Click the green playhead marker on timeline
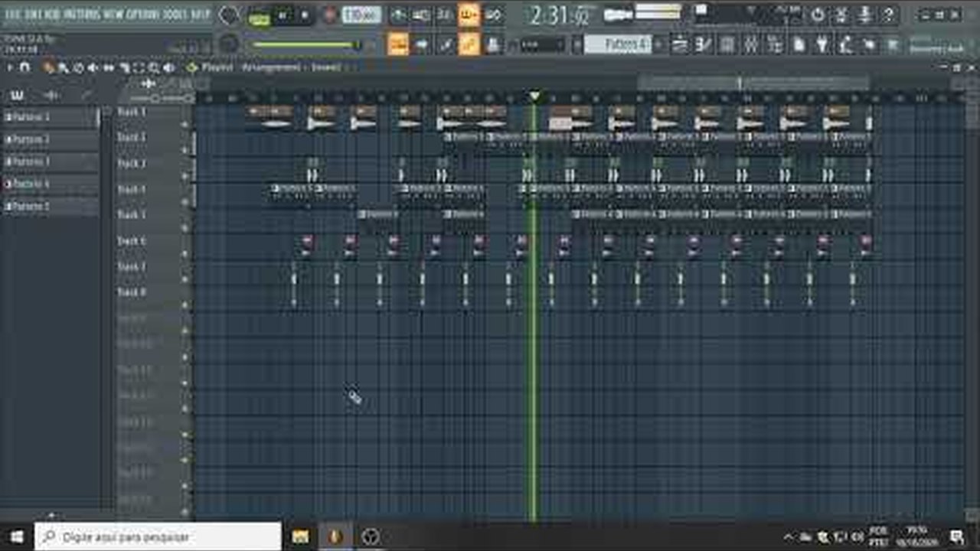980x551 pixels. (x=534, y=96)
